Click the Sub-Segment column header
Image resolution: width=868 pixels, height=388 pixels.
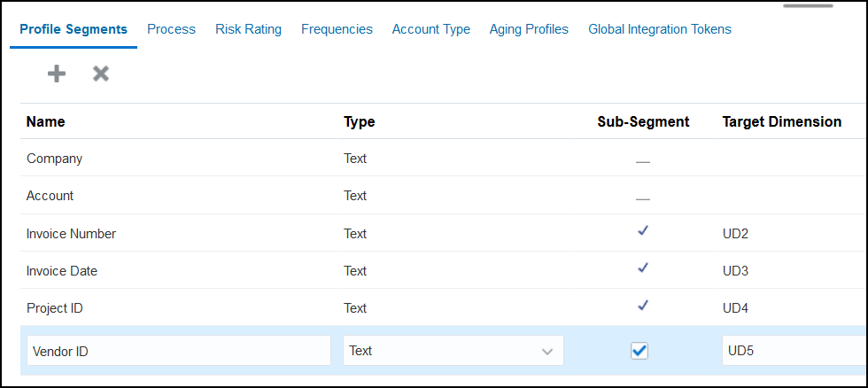point(643,121)
